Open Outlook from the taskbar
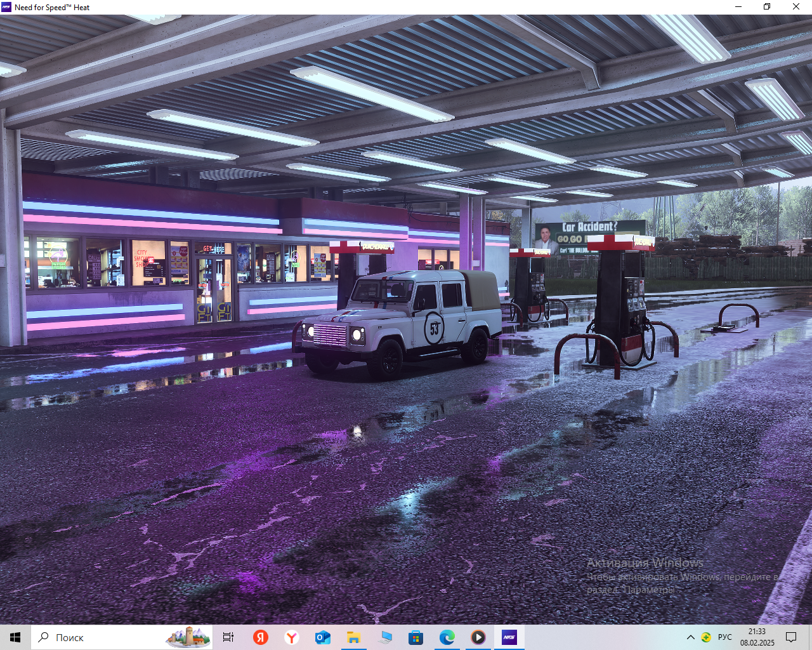 click(323, 637)
